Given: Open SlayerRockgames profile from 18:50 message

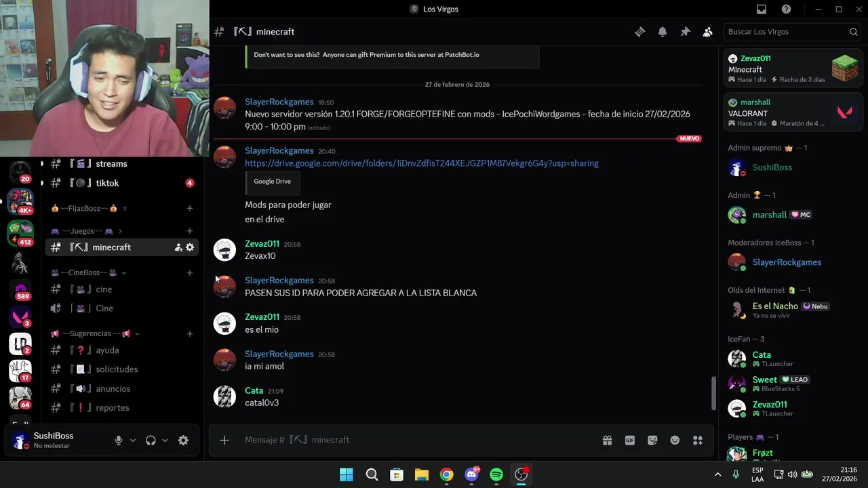Looking at the screenshot, I should [279, 102].
